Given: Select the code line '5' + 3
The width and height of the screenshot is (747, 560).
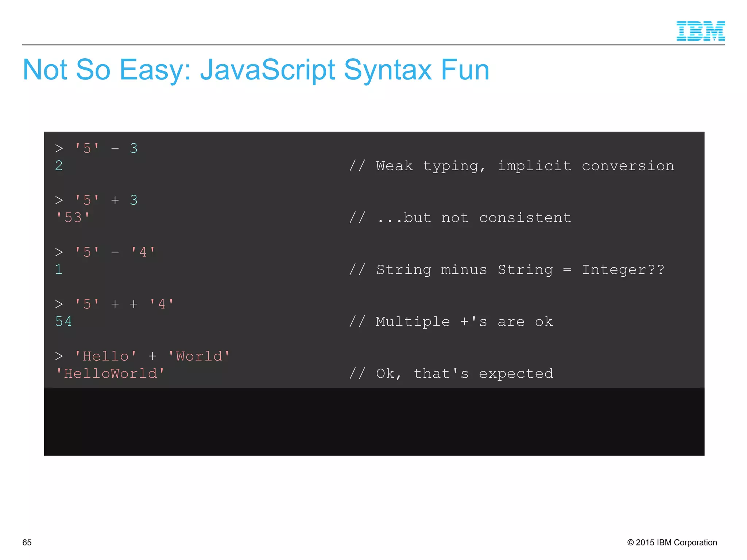Looking at the screenshot, I should (96, 200).
